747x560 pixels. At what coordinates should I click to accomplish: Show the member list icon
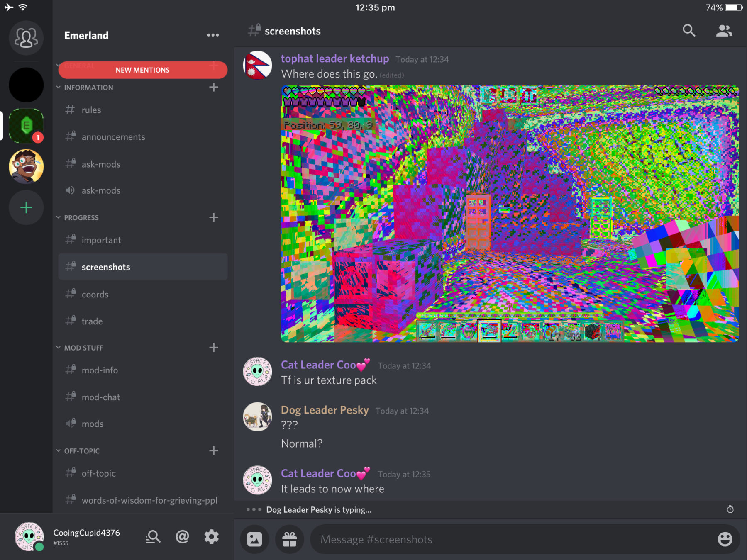724,30
